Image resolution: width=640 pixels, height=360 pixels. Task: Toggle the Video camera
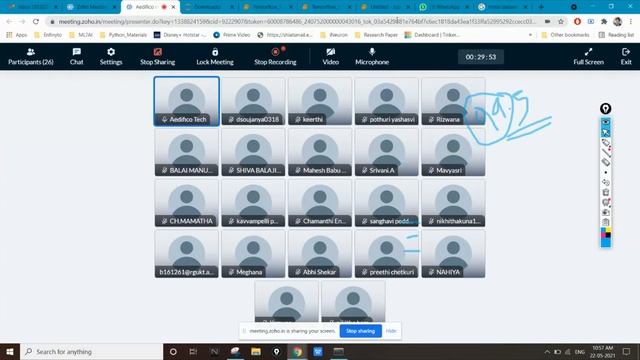point(330,56)
